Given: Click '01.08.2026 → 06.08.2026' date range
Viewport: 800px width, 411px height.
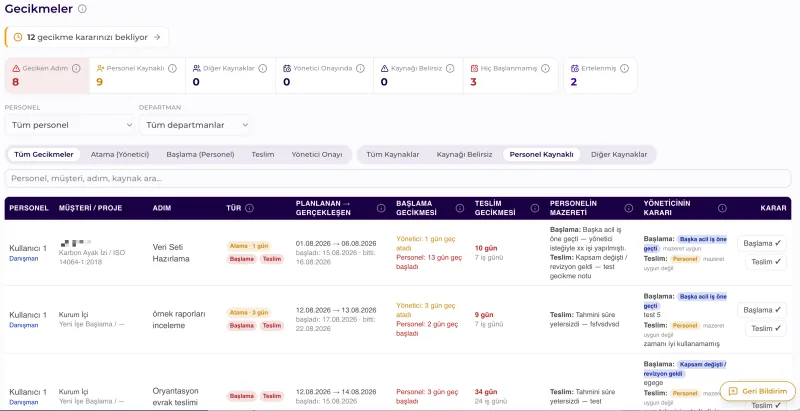Looking at the screenshot, I should [336, 243].
